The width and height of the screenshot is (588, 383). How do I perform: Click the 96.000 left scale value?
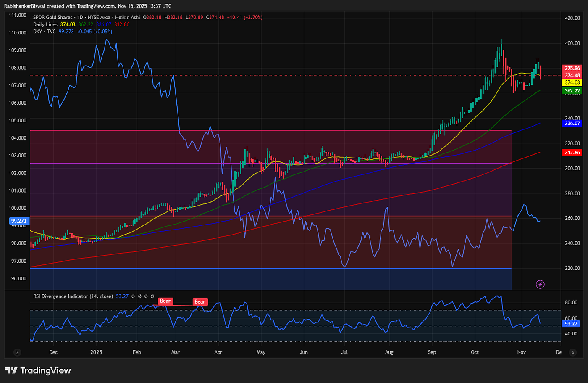19,279
